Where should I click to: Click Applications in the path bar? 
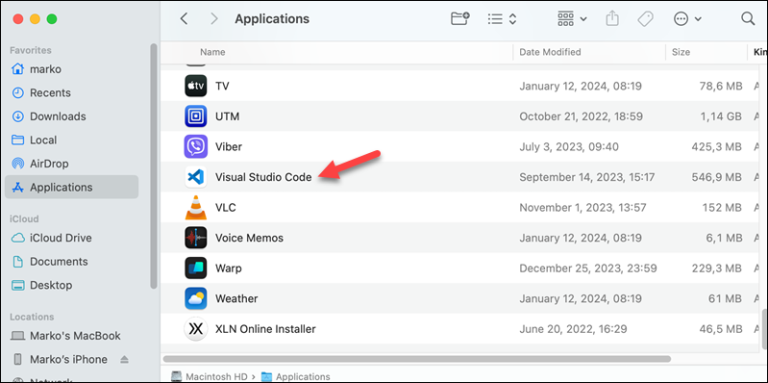coord(303,377)
